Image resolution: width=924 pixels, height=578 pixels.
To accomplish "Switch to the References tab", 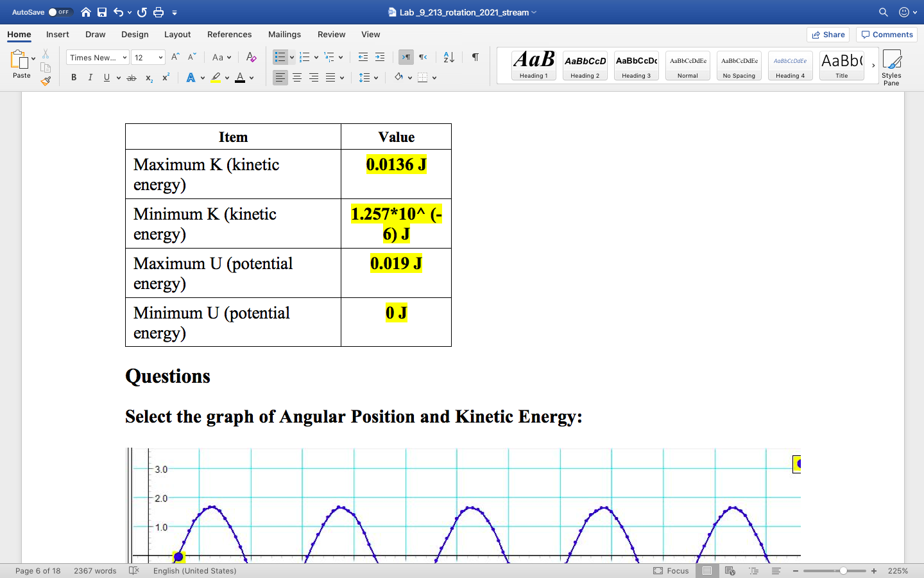I will (x=229, y=35).
